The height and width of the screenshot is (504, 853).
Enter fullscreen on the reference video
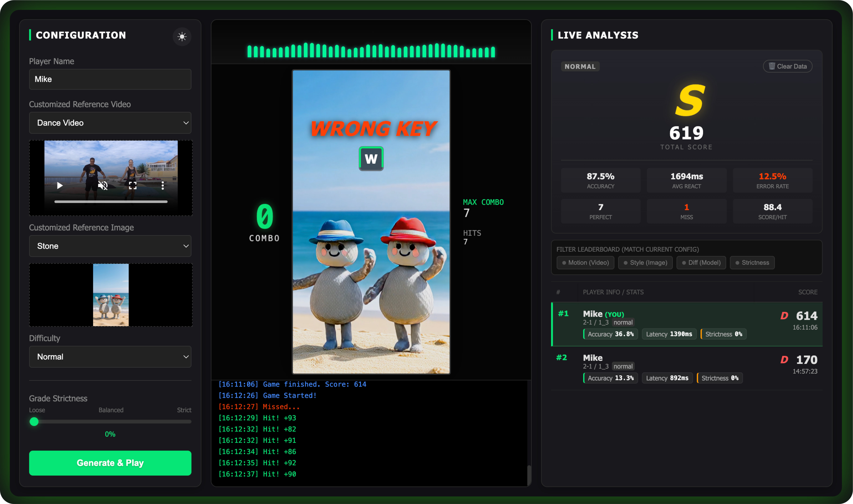133,185
